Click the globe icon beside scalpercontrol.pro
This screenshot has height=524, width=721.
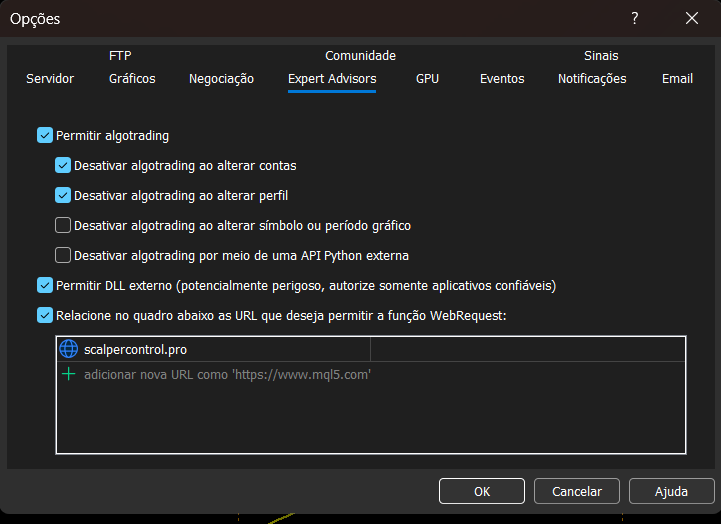click(68, 349)
